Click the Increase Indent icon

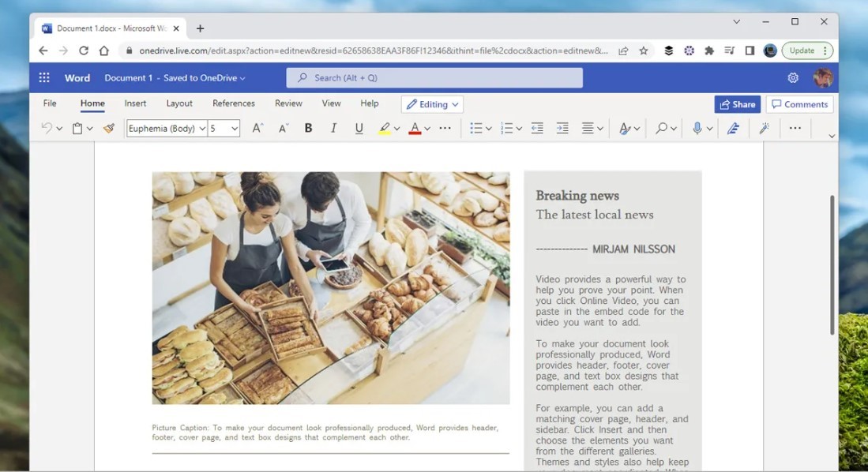pyautogui.click(x=562, y=129)
